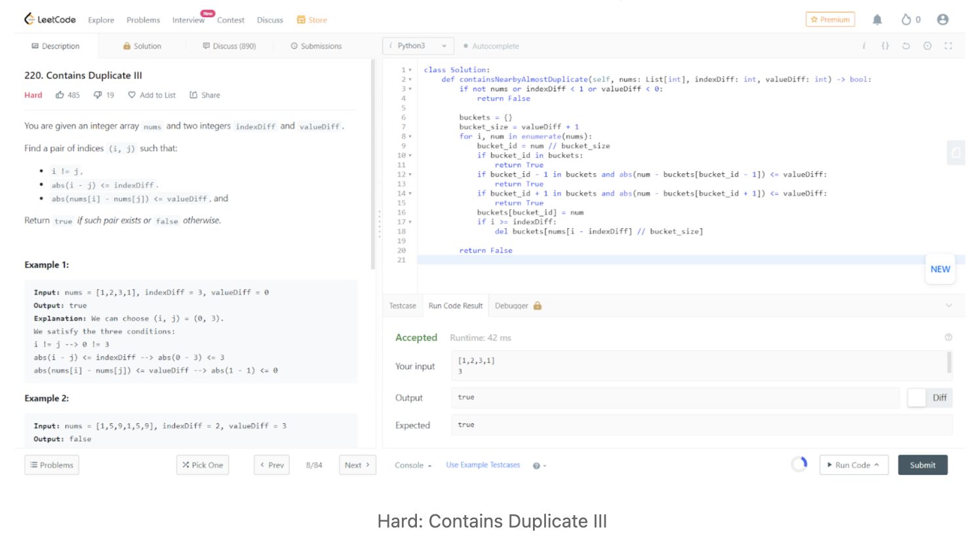Collapse the result panel with chevron
980x538 pixels.
pos(949,306)
